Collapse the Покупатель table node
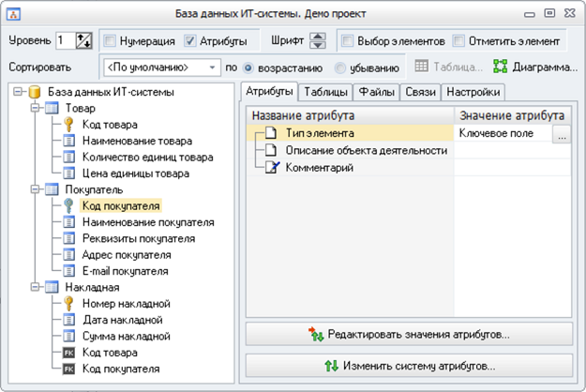The width and height of the screenshot is (586, 392). pos(35,189)
